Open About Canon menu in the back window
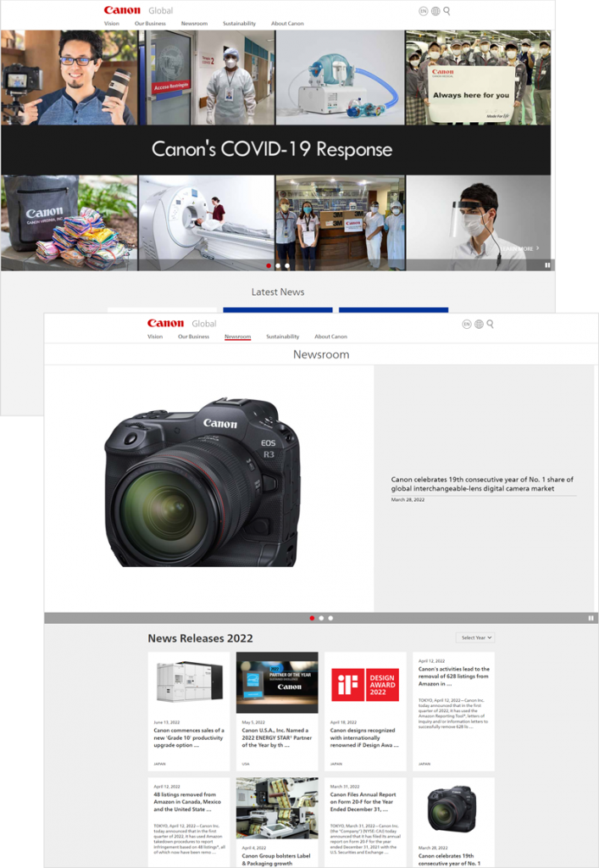599x868 pixels. pos(287,24)
